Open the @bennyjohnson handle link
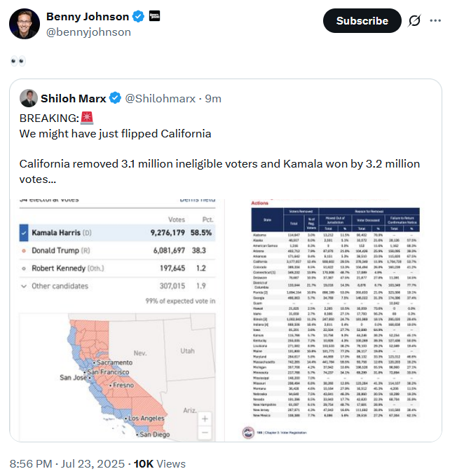 click(88, 32)
